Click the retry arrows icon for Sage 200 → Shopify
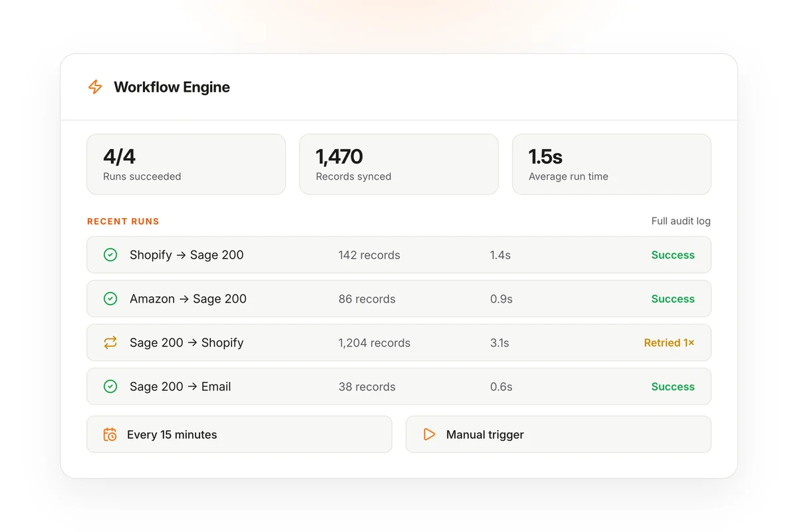The height and width of the screenshot is (532, 798). (110, 342)
